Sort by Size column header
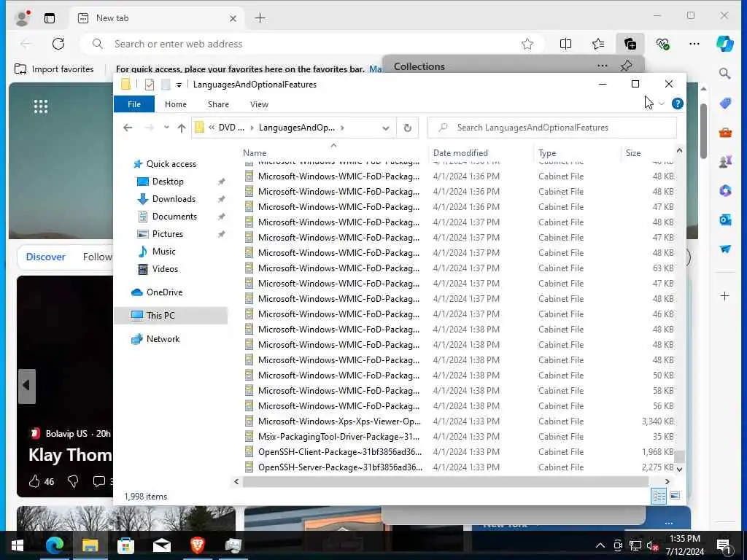747x560 pixels. point(632,153)
